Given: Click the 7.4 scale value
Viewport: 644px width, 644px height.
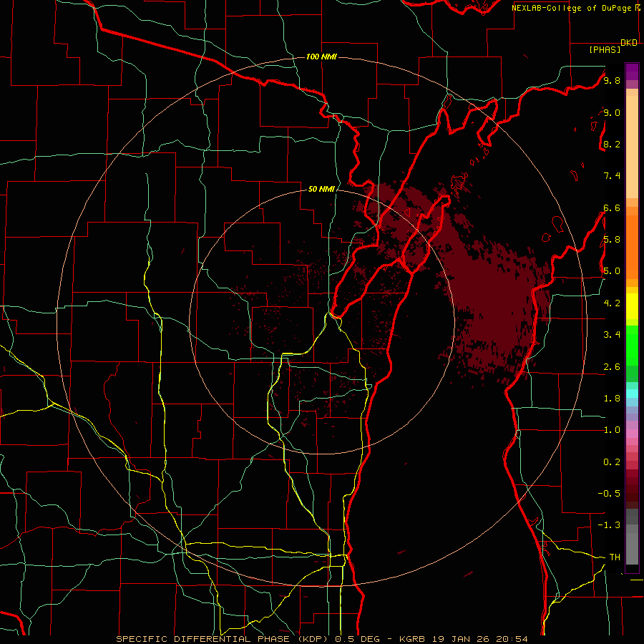Looking at the screenshot, I should point(612,176).
